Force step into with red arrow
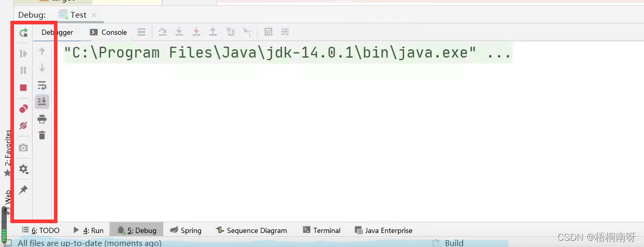Viewport: 644px width, 247px height. pos(196,32)
